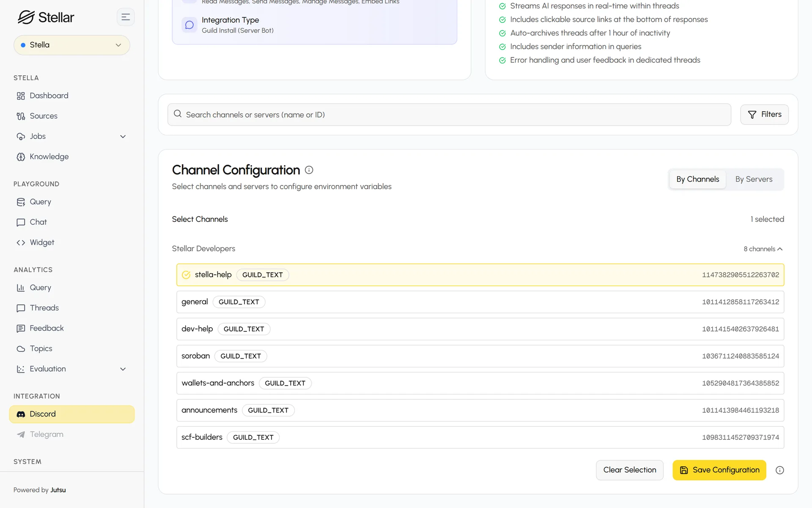Open Dashboard from the sidebar
The width and height of the screenshot is (812, 508).
coord(72,96)
